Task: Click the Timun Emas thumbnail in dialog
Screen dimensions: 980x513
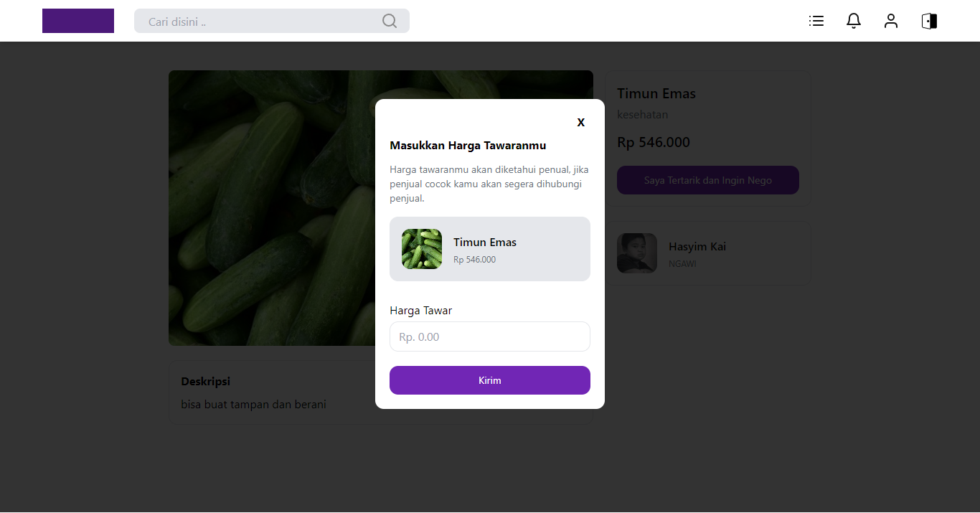Action: coord(422,249)
